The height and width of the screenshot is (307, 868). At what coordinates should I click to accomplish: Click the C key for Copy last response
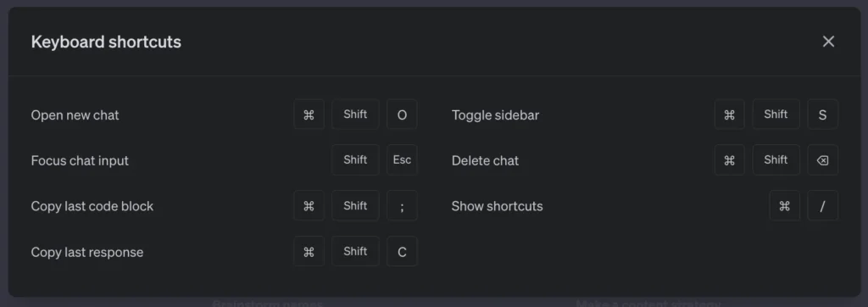pos(402,252)
